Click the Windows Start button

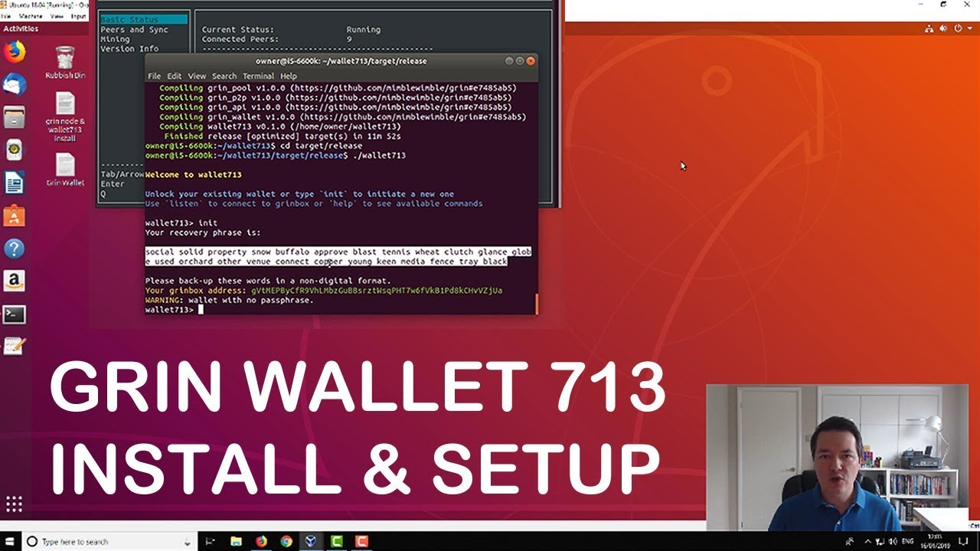9,541
